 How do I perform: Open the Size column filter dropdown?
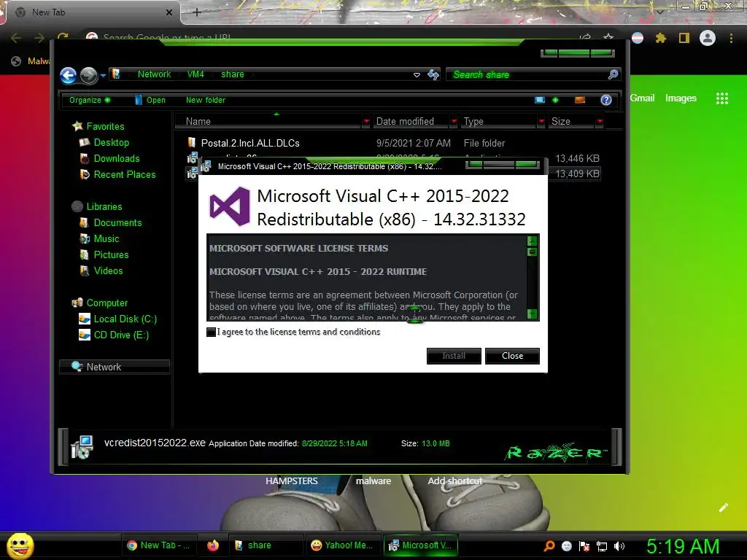click(600, 122)
